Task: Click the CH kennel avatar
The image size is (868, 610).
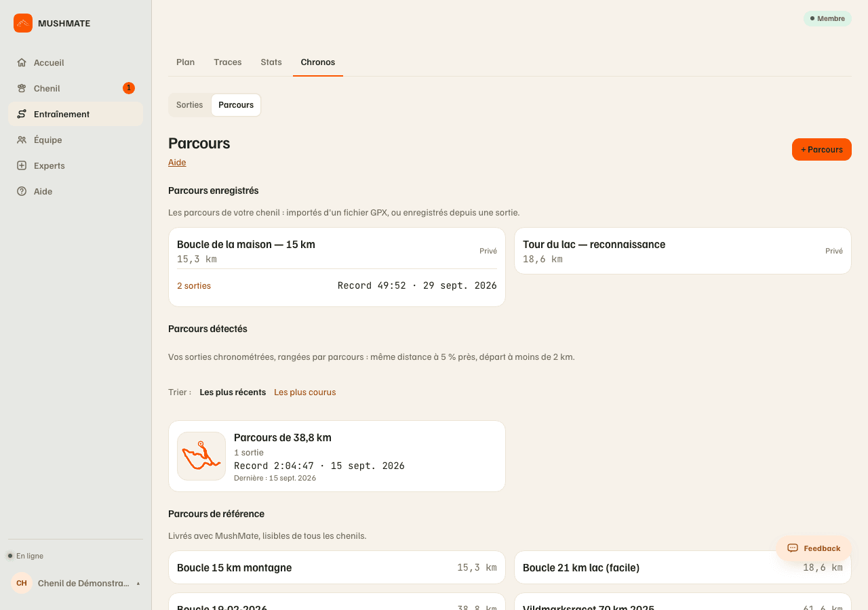Action: click(22, 583)
